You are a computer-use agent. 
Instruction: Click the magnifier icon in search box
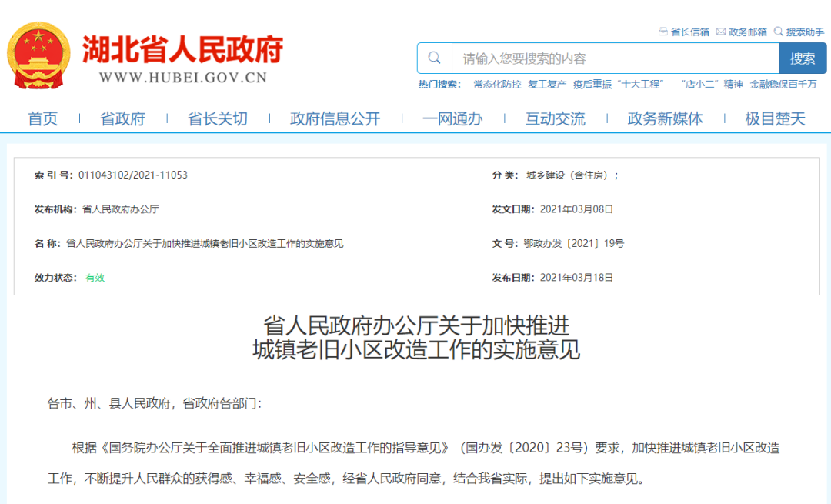pos(435,58)
